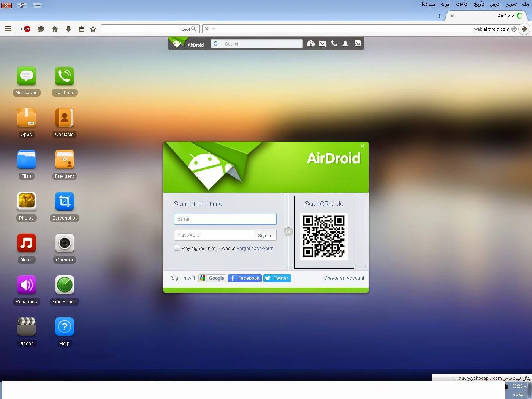Open the Messages desktop icon
This screenshot has width=532, height=399.
click(x=27, y=76)
